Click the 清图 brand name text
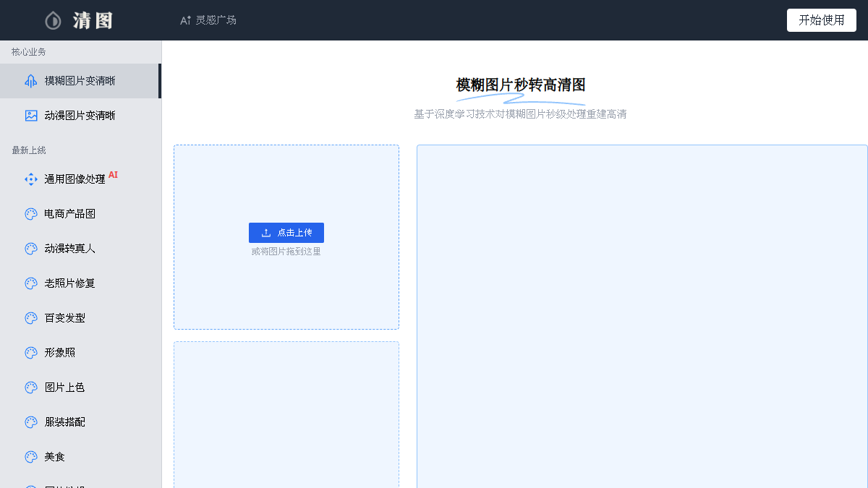Image resolution: width=868 pixels, height=488 pixels. [93, 20]
